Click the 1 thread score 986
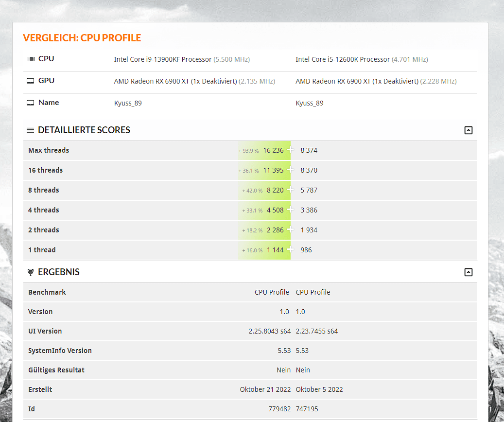This screenshot has height=422, width=504. pyautogui.click(x=306, y=250)
